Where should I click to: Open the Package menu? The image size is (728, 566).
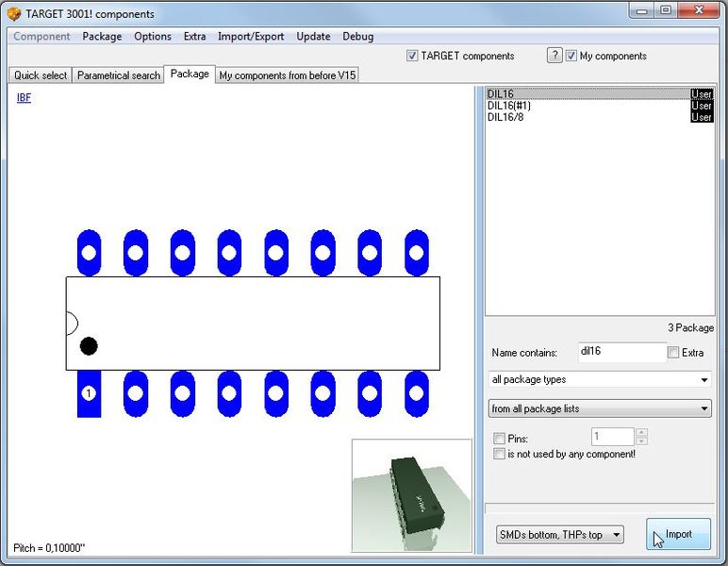pyautogui.click(x=102, y=36)
